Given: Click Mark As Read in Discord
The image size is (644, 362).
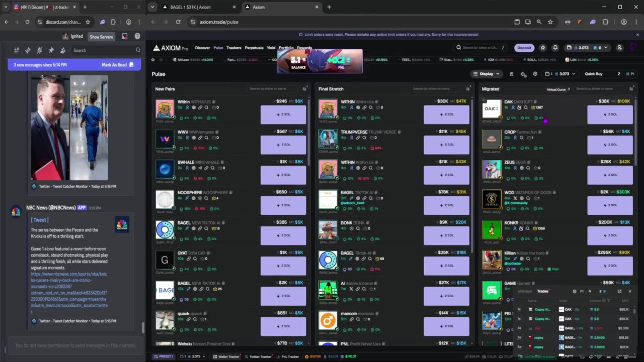Looking at the screenshot, I should pyautogui.click(x=118, y=65).
